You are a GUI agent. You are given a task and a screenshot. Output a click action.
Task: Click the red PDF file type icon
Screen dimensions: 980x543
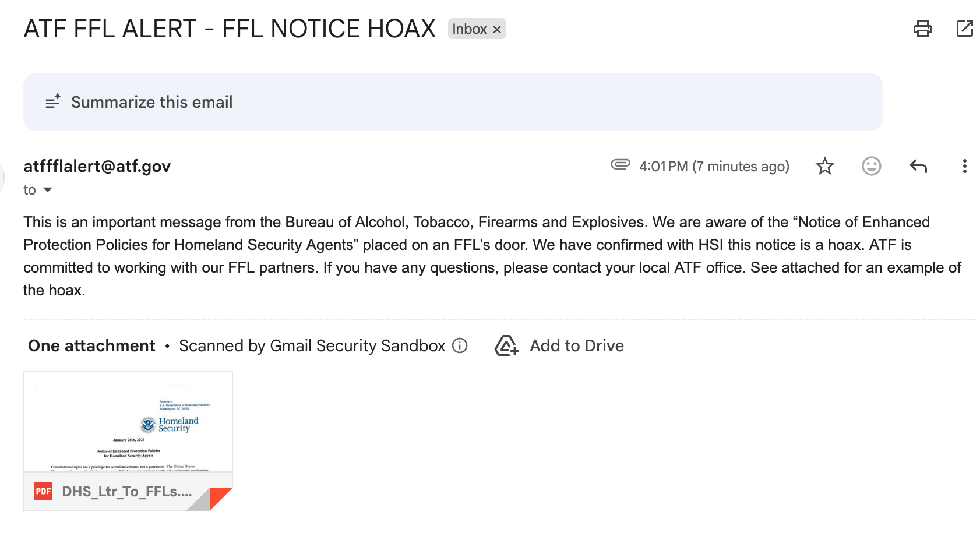coord(43,491)
